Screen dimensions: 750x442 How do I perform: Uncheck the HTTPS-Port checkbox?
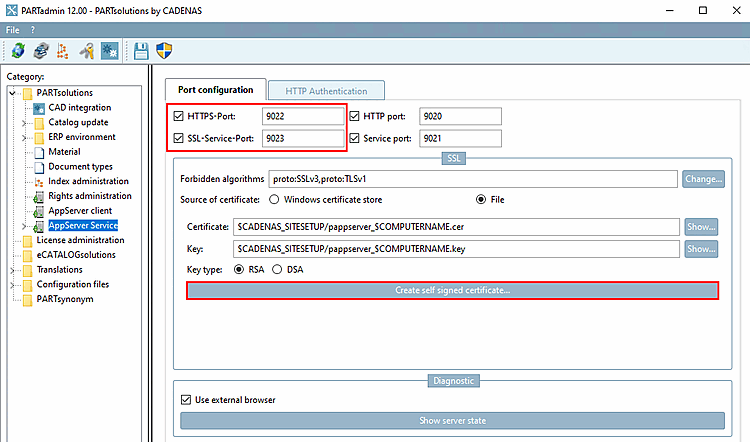click(x=178, y=116)
